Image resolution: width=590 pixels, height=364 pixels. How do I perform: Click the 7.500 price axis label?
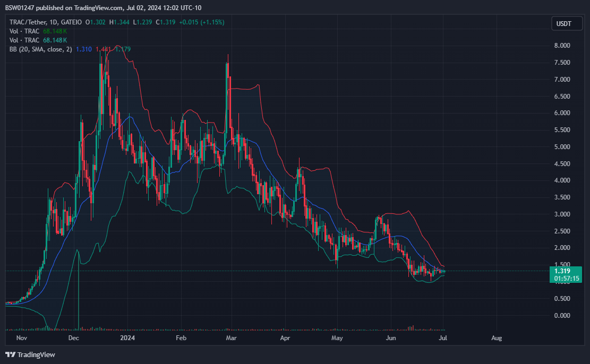click(562, 63)
